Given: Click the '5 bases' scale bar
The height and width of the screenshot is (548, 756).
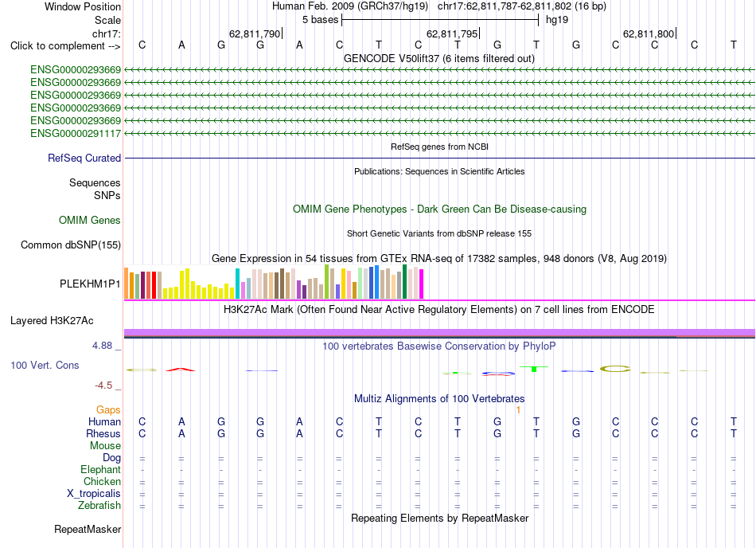Looking at the screenshot, I should point(440,20).
